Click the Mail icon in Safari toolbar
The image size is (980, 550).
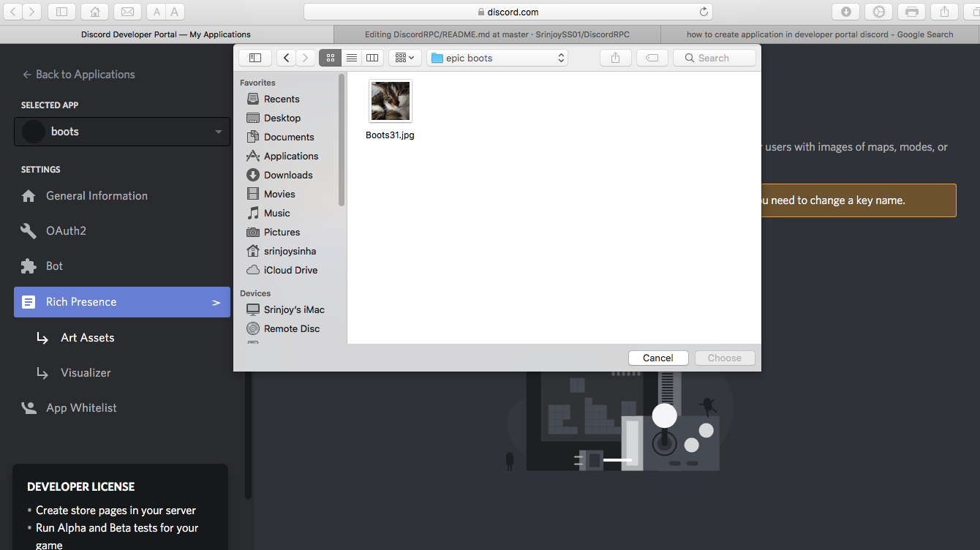click(127, 12)
